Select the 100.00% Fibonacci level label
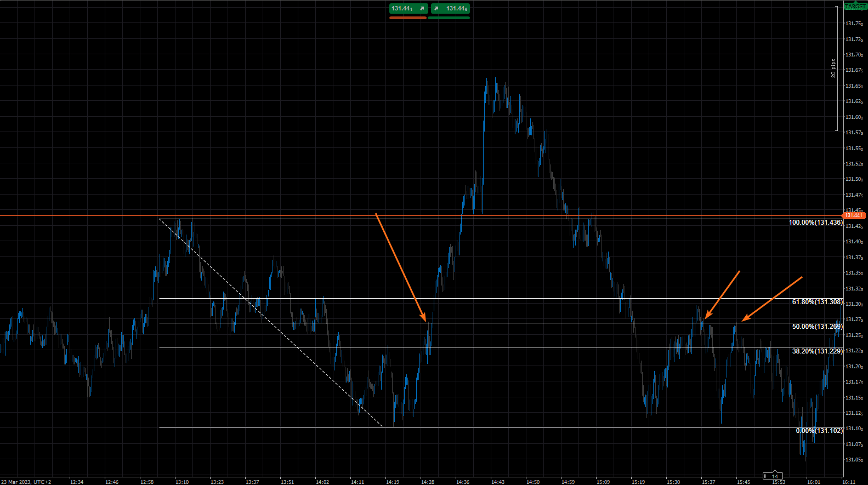Viewport: 868px width, 485px height. [815, 222]
